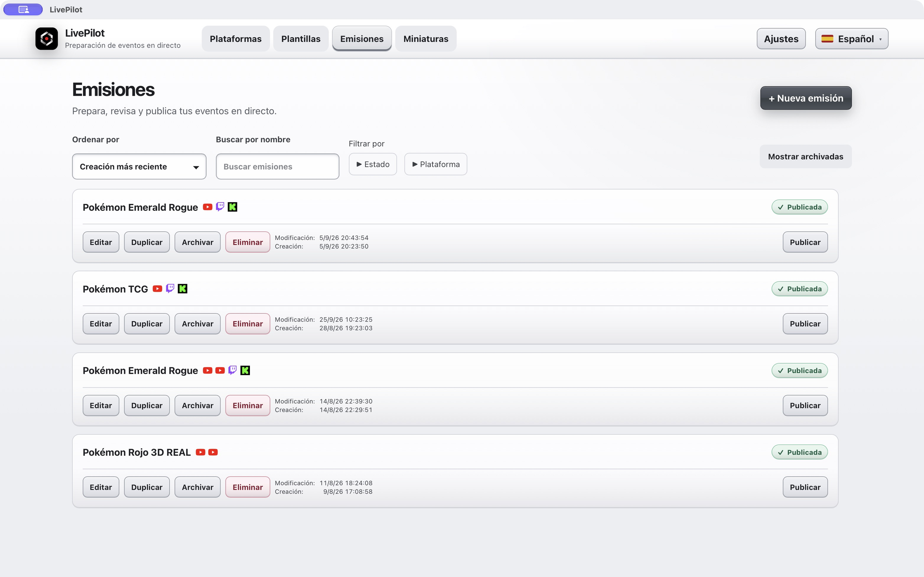The image size is (924, 577).
Task: Click the Publicada status badge on Pokémon Rojo 3D REAL
Action: [800, 452]
